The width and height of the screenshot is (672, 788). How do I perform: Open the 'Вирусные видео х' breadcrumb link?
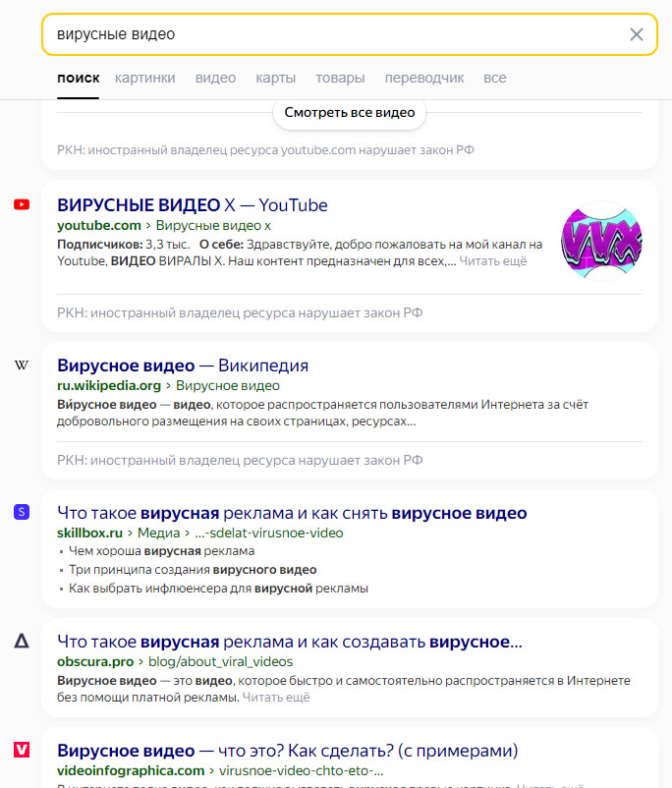[x=213, y=226]
